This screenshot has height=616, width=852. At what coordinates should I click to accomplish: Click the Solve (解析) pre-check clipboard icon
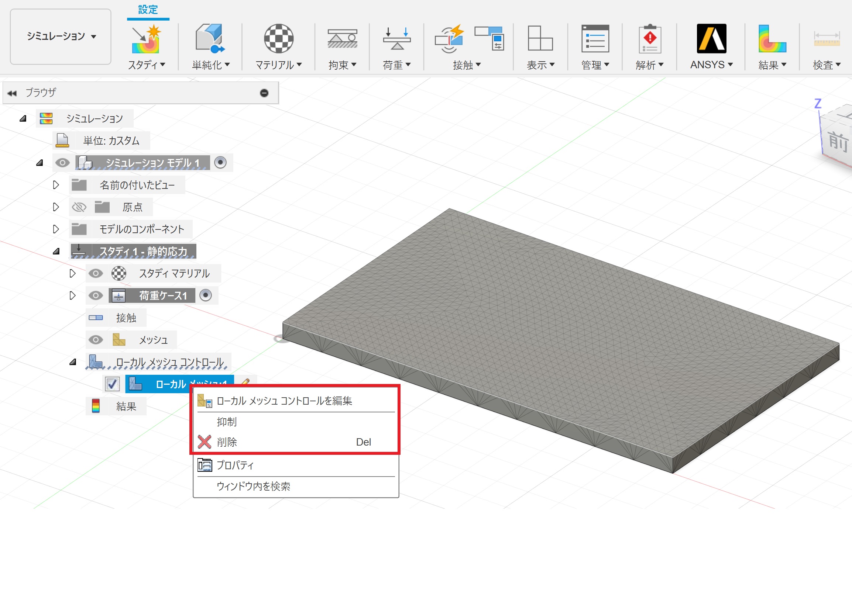650,39
